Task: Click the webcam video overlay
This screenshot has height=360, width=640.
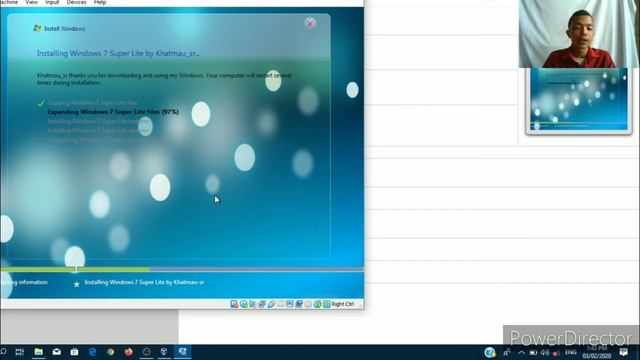Action: (x=578, y=34)
